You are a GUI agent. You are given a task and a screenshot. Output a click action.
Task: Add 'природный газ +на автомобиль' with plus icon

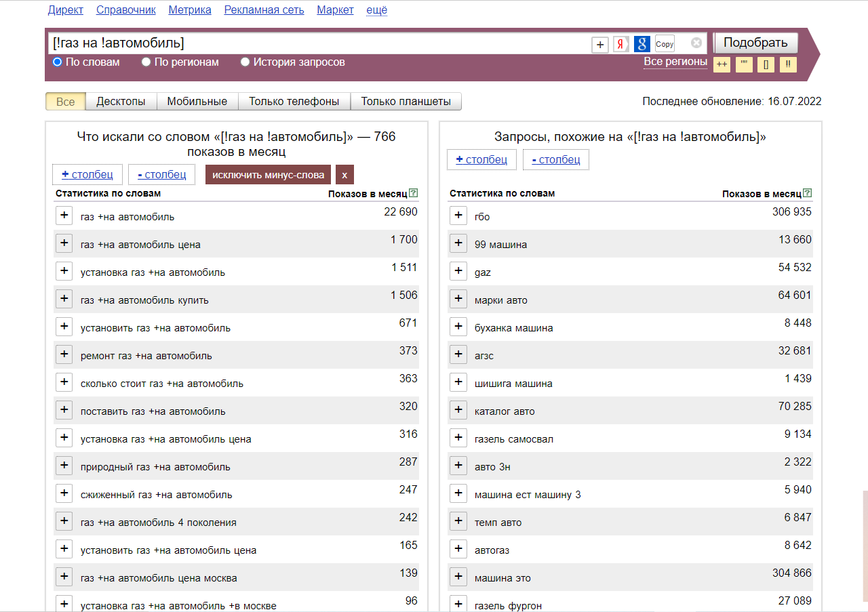pos(64,466)
